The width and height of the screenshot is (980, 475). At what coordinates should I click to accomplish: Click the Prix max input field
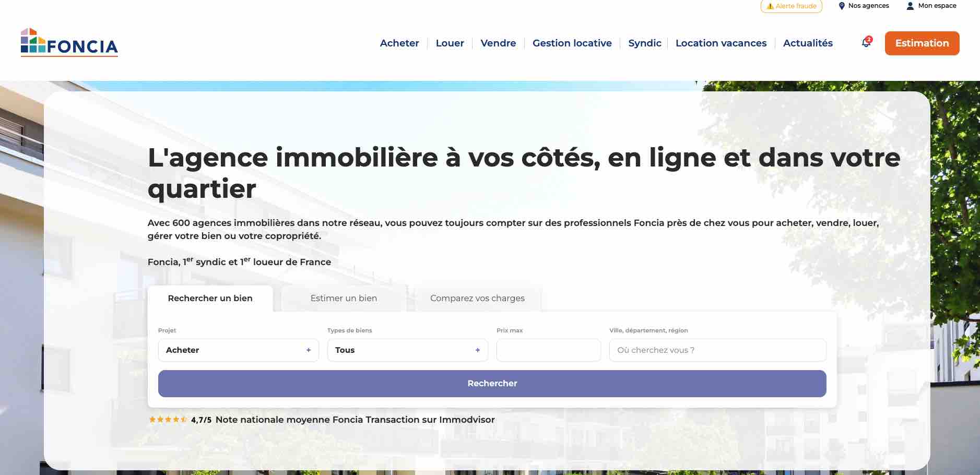point(549,350)
